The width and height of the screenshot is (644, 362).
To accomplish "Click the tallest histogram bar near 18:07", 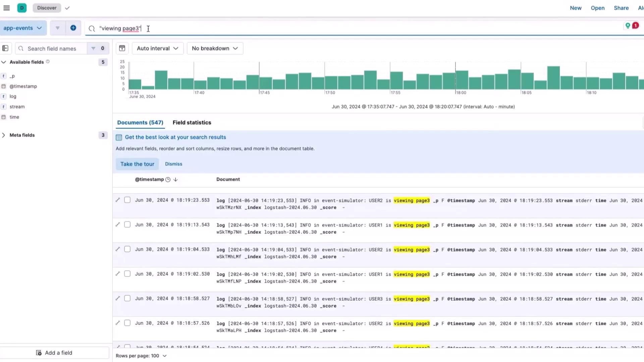I will tap(553, 78).
